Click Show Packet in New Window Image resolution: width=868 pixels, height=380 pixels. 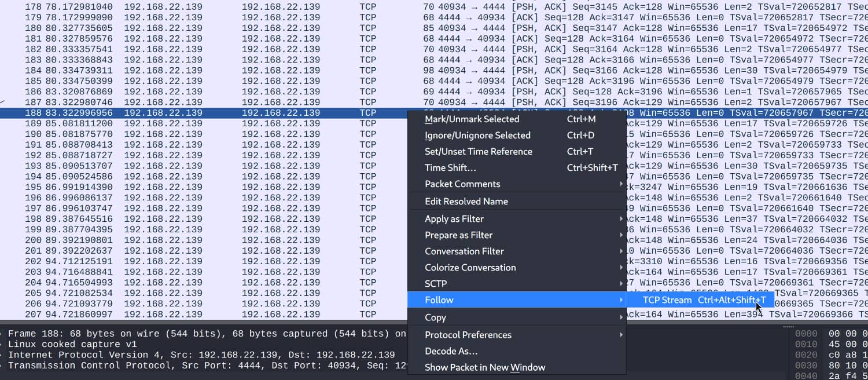(x=484, y=367)
